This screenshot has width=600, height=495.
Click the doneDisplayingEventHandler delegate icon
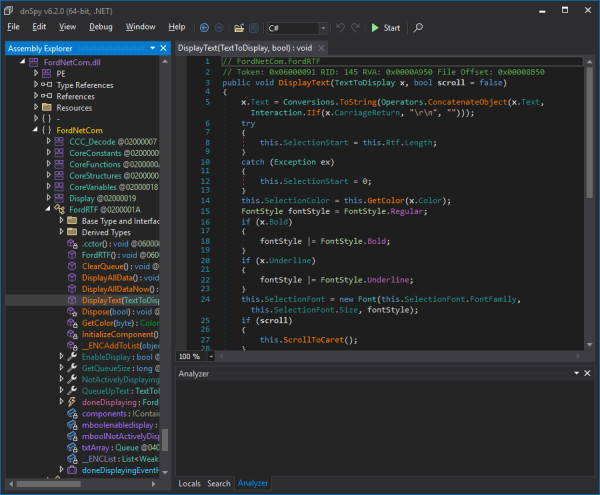[x=72, y=470]
